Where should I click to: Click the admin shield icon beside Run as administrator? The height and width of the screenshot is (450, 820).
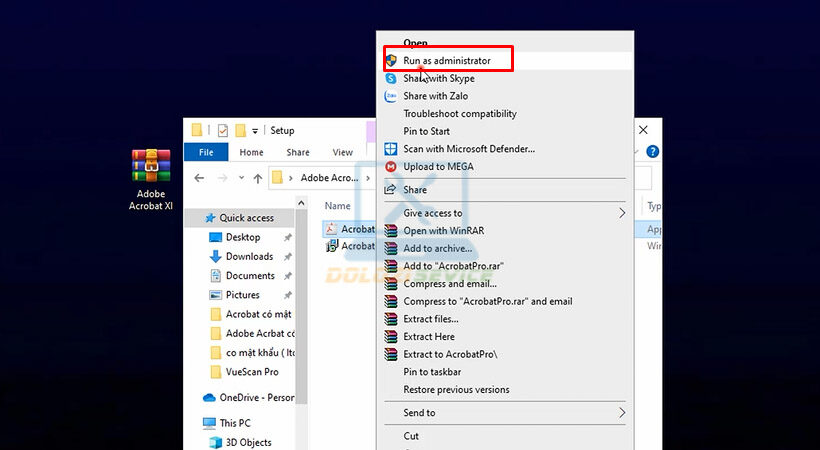tap(391, 61)
